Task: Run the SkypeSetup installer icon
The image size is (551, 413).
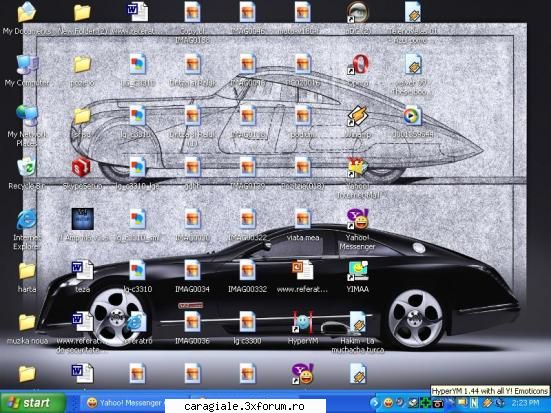Action: (82, 167)
